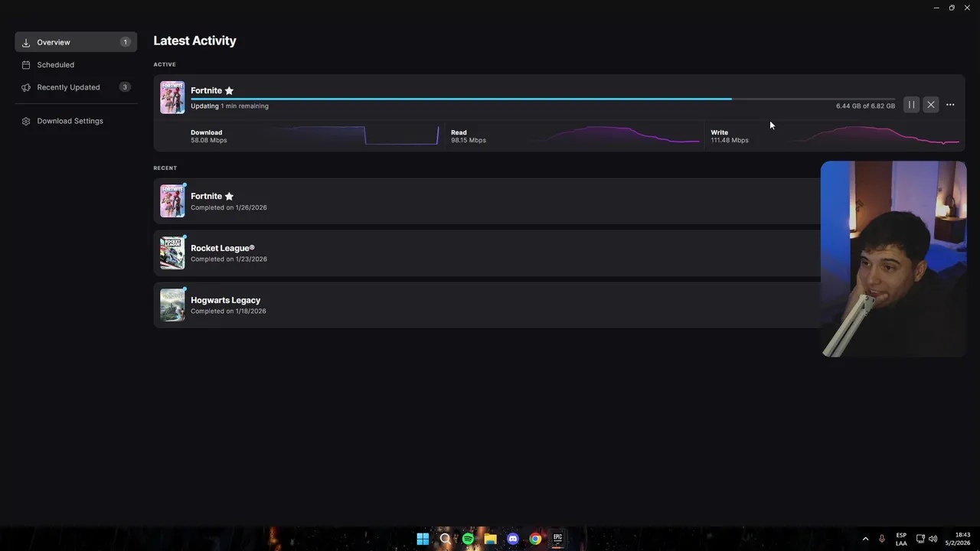This screenshot has width=980, height=551.
Task: Click 'Completed on 1/18/2026' text
Action: coord(228,311)
